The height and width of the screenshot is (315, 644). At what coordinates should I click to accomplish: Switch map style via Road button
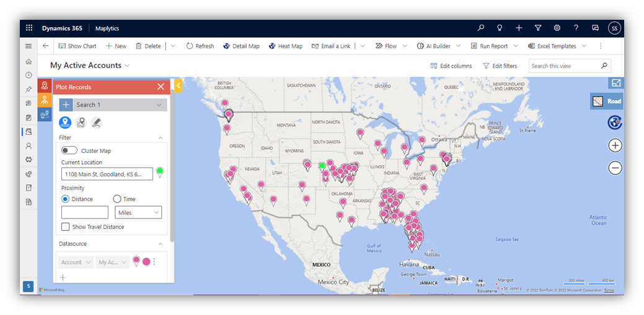click(x=607, y=101)
